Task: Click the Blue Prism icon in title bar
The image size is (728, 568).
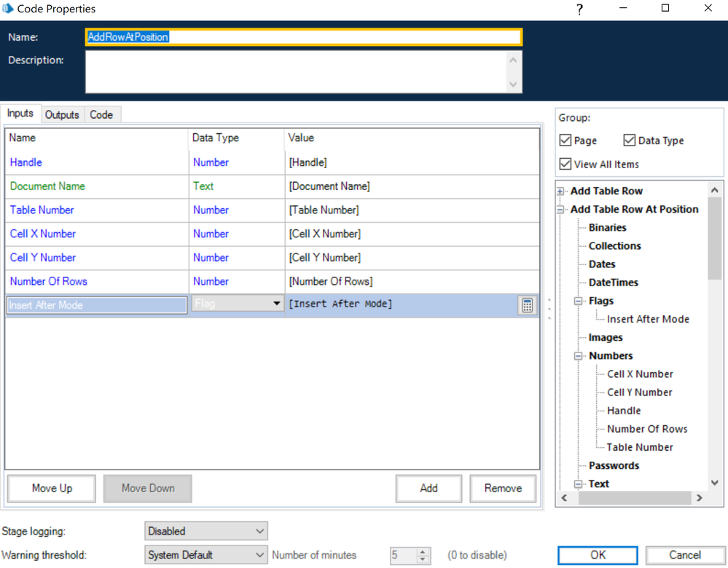Action: point(8,9)
